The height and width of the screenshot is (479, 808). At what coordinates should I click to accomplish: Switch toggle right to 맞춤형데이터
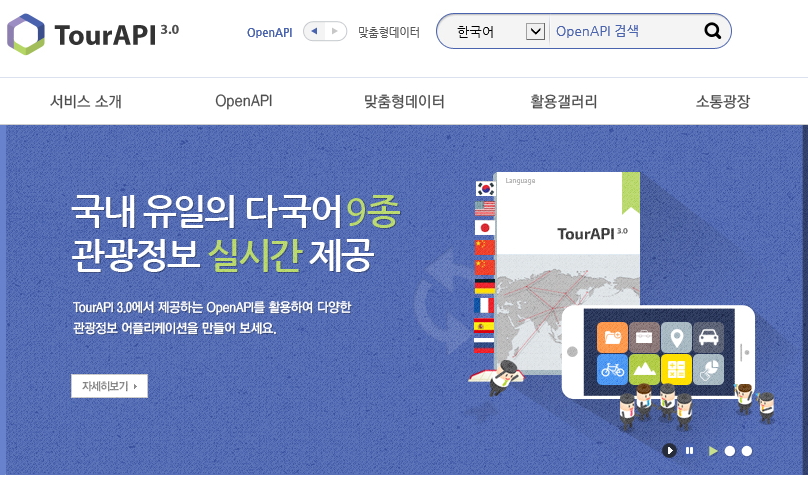click(x=335, y=31)
